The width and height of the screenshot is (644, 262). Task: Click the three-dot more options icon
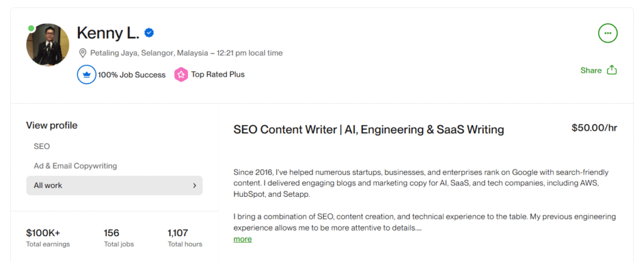click(x=608, y=33)
